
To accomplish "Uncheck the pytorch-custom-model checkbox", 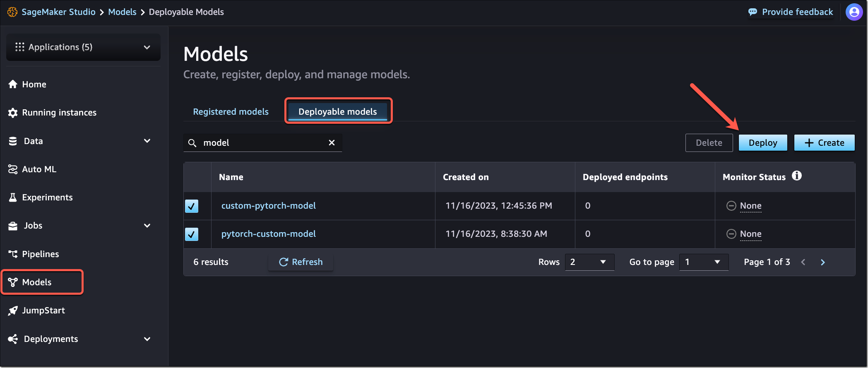I will [x=192, y=234].
